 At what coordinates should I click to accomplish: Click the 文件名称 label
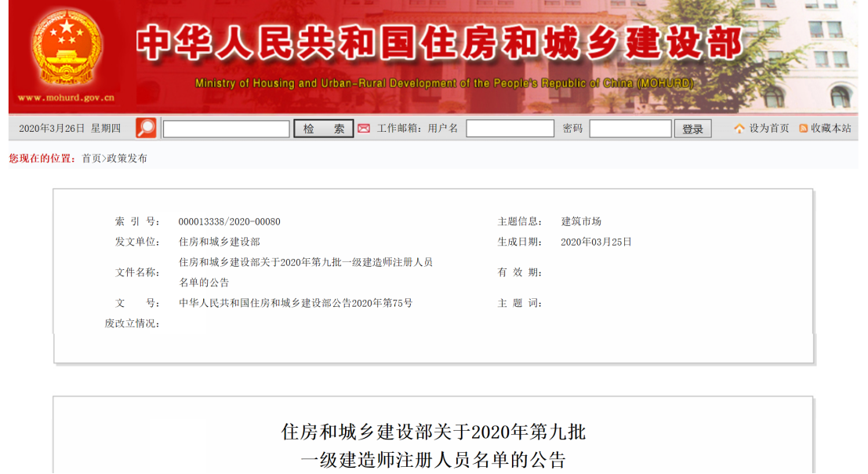(137, 272)
